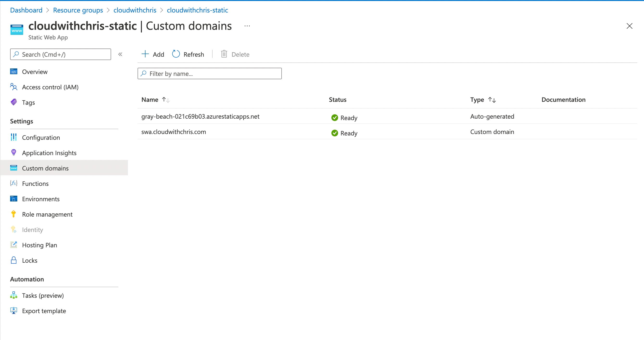Click ready status for swa.cloudwithchris.com
Viewport: 644px width, 340px height.
344,132
